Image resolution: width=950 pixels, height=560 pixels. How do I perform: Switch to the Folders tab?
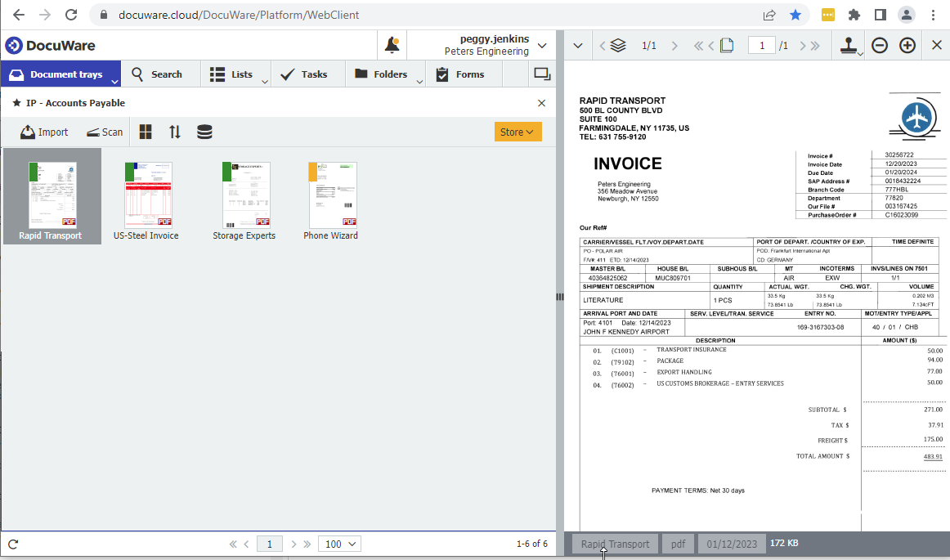tap(381, 74)
